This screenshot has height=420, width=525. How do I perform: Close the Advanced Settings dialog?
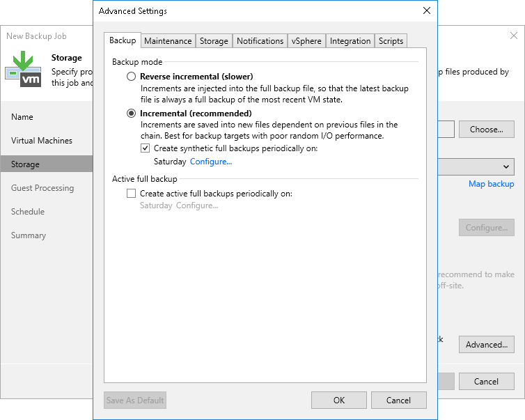click(427, 10)
